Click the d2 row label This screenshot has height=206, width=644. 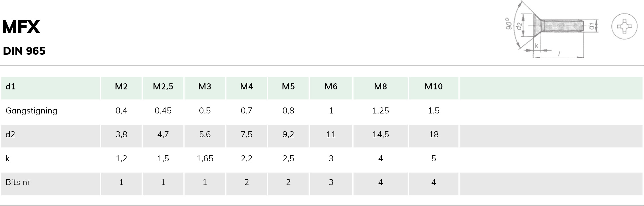click(10, 134)
